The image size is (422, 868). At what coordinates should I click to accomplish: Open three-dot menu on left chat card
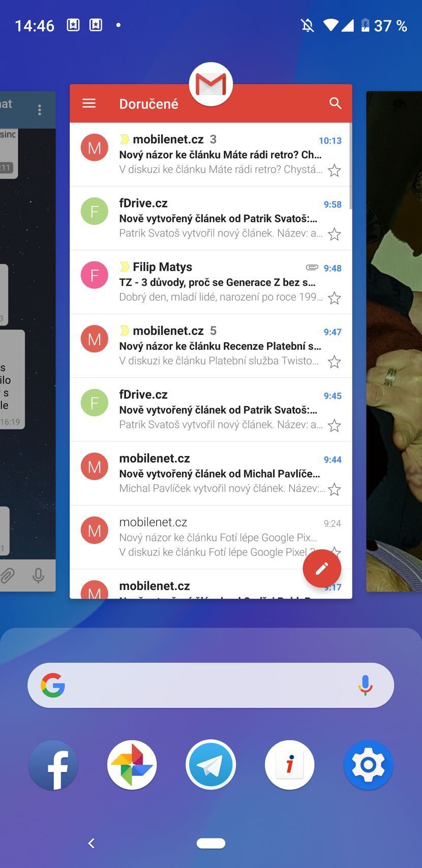pos(40,110)
